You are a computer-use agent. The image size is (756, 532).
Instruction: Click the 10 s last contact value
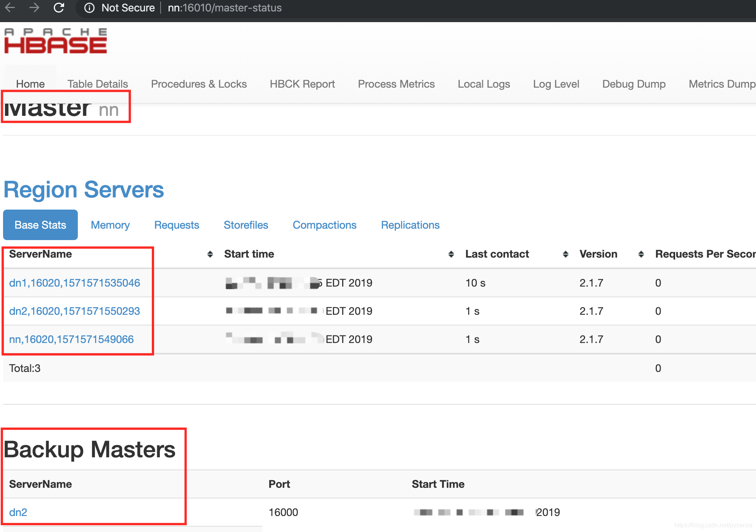click(x=475, y=283)
